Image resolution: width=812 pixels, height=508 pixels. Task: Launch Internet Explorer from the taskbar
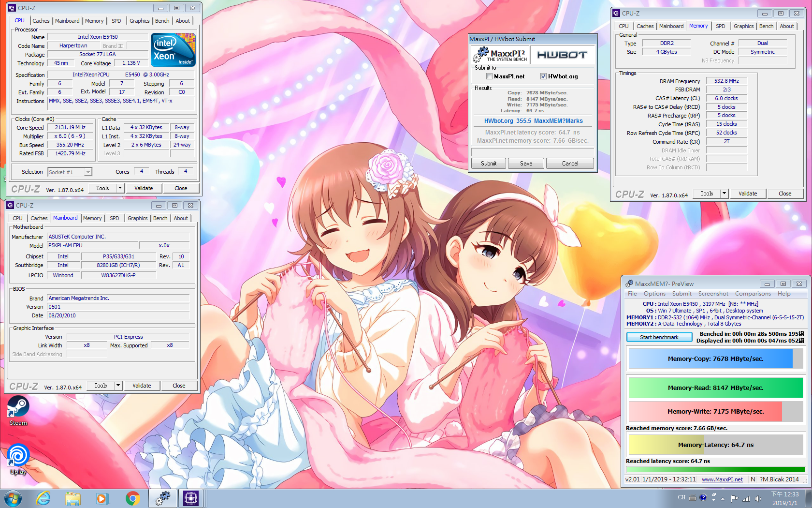pyautogui.click(x=43, y=498)
